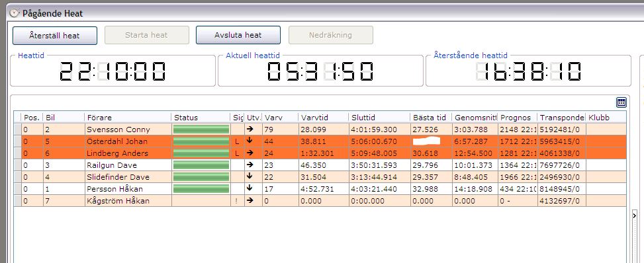Viewport: 644px width, 263px height.
Task: Click Svensson Conny's green status bar
Action: coord(201,130)
